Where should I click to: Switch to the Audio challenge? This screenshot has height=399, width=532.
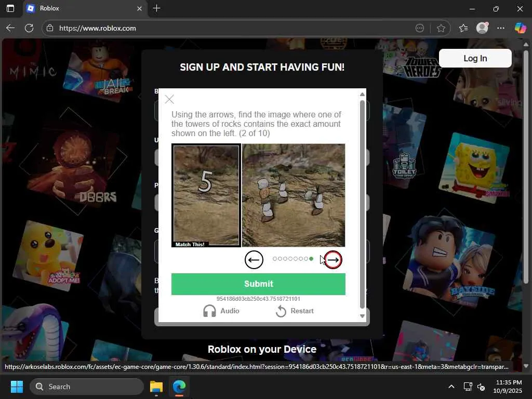pos(221,311)
